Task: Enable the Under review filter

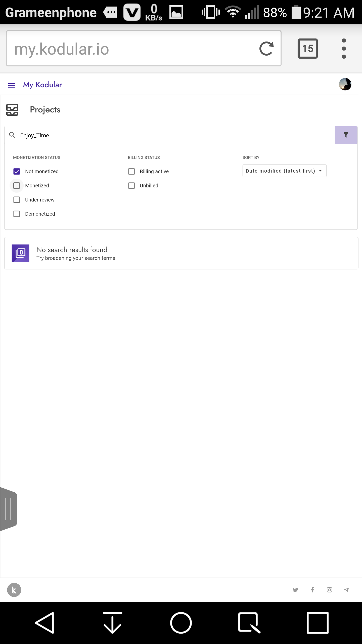Action: click(17, 199)
